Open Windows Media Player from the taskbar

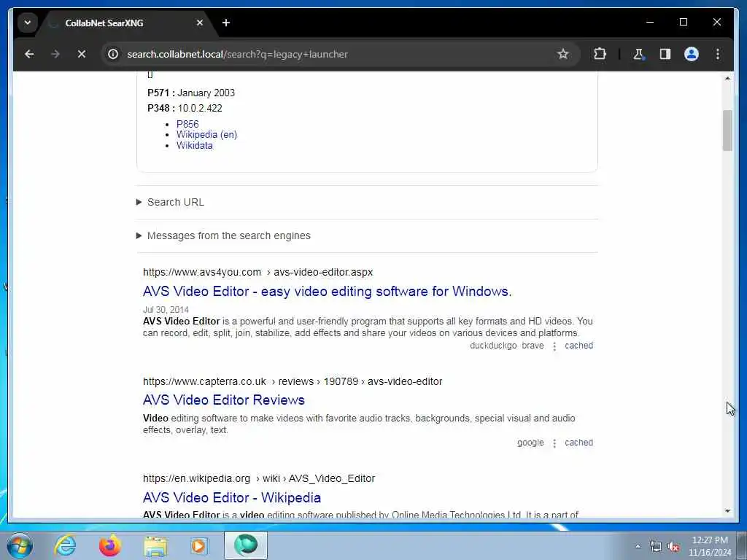pos(198,545)
